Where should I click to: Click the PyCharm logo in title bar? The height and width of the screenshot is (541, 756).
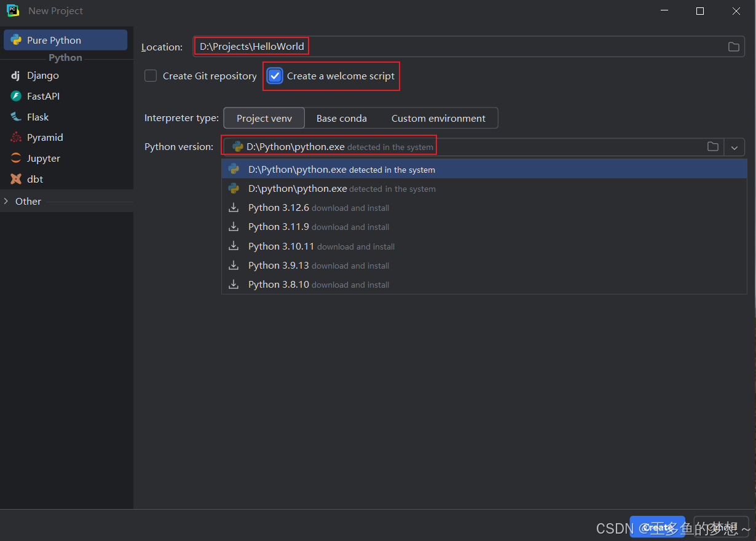(x=13, y=10)
